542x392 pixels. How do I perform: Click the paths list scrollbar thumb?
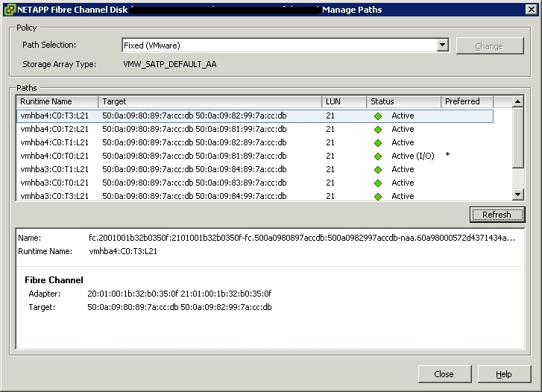[517, 138]
